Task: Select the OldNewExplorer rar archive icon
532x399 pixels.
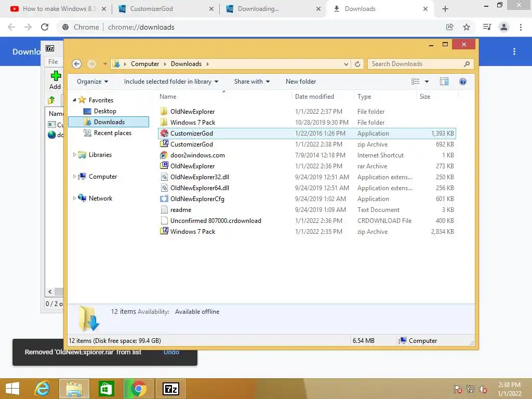Action: coord(164,166)
